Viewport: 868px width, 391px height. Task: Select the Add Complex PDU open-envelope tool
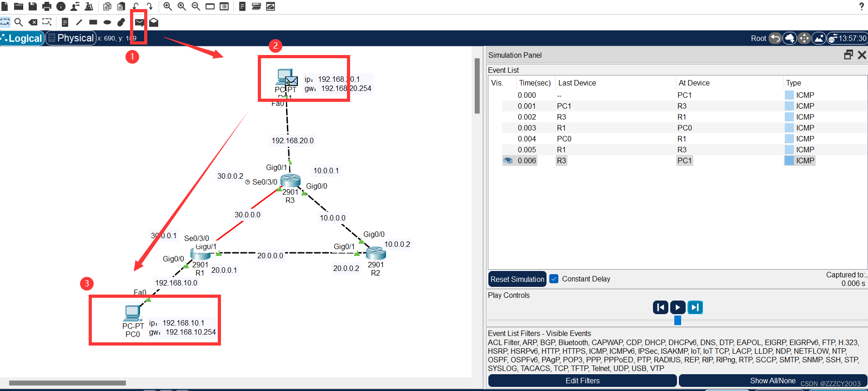(154, 22)
